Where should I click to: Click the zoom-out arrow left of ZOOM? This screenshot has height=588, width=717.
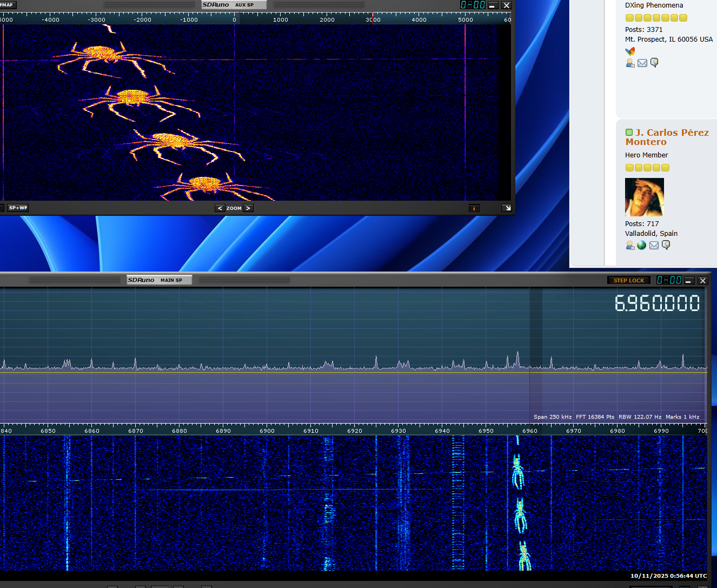point(220,208)
